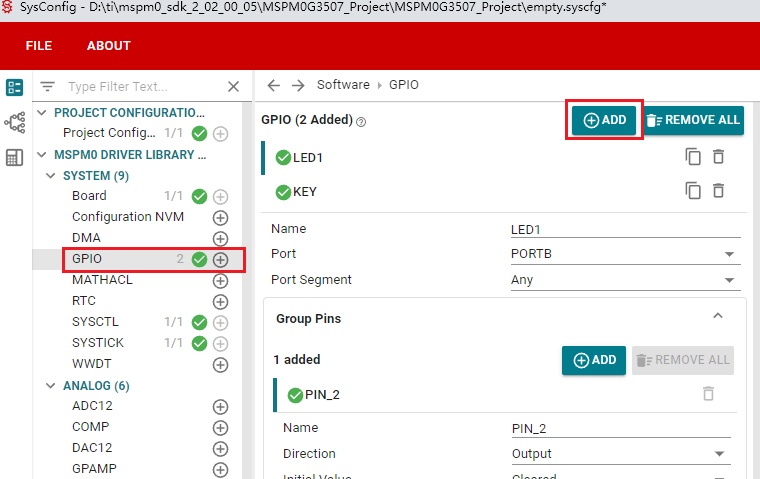
Task: Delete the PIN_2 group pin
Action: coord(708,394)
